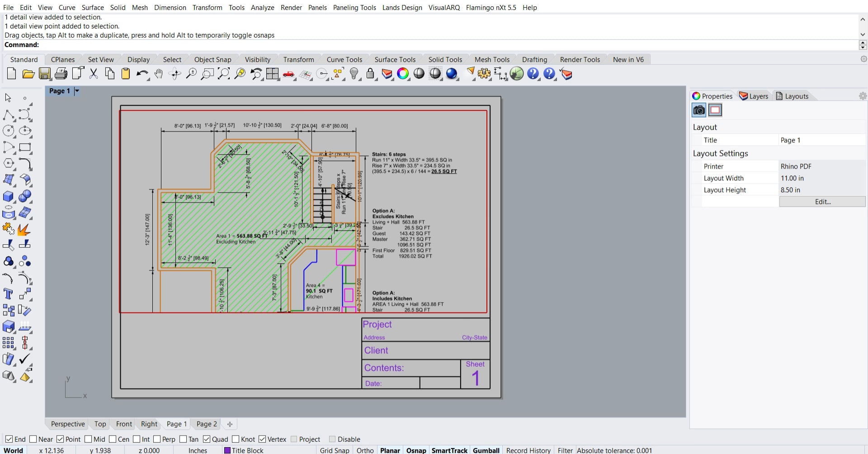Select the Polyline tool in sidebar
The width and height of the screenshot is (868, 454).
pyautogui.click(x=8, y=115)
